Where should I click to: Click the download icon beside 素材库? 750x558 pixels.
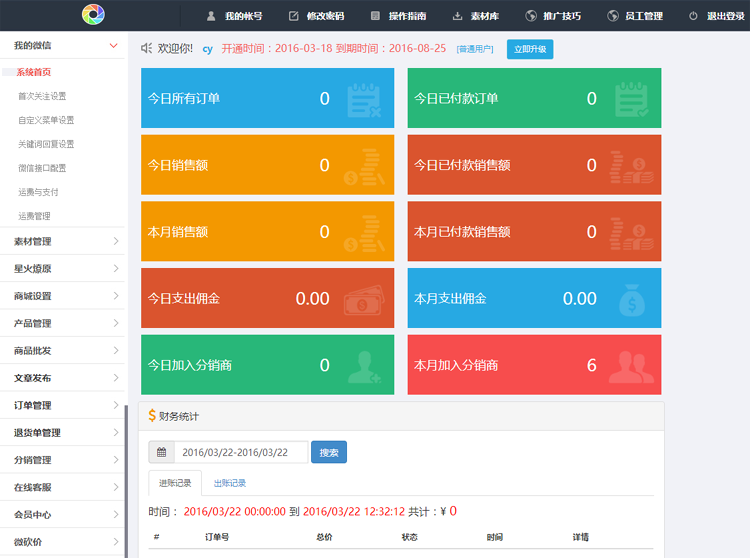click(x=457, y=16)
